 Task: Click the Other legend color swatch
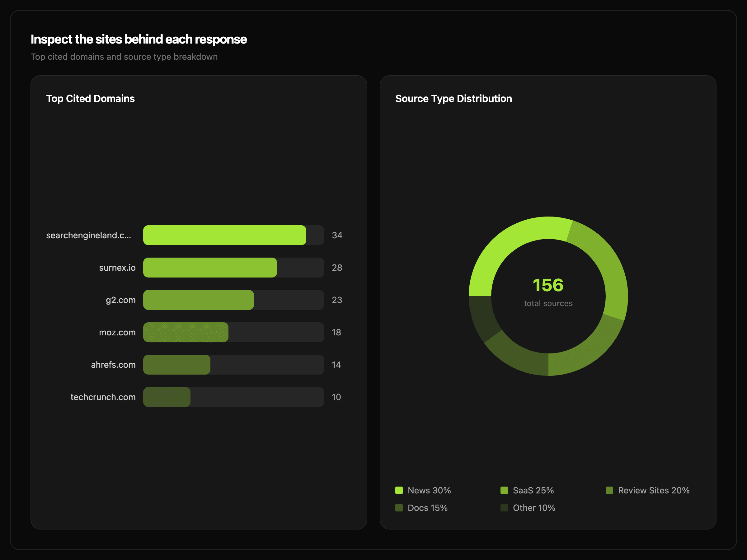coord(504,508)
